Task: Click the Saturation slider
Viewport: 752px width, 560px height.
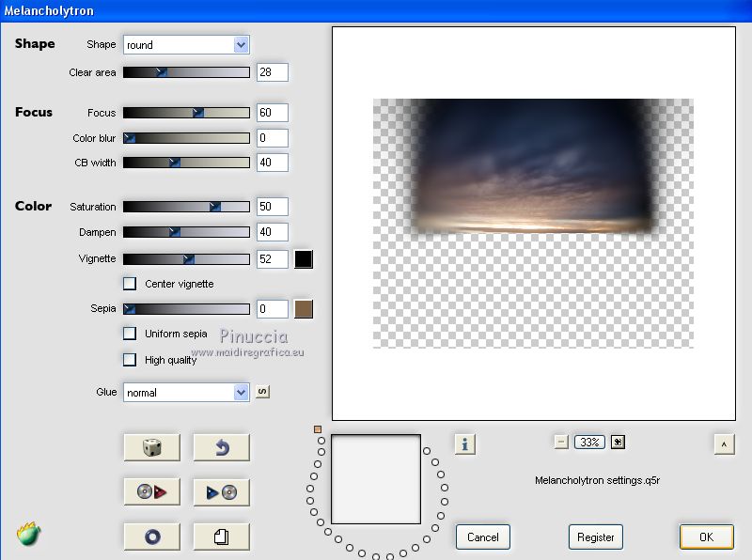Action: 186,207
